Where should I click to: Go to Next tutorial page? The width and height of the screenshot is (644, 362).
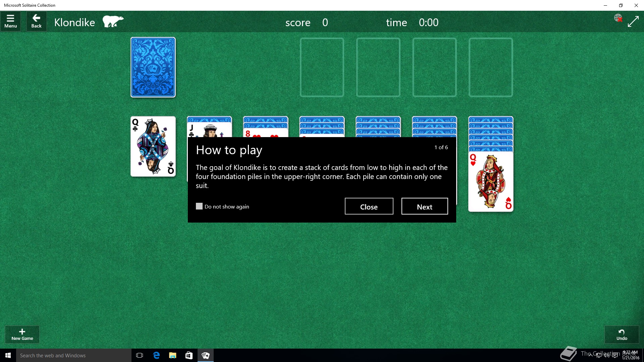pyautogui.click(x=425, y=206)
